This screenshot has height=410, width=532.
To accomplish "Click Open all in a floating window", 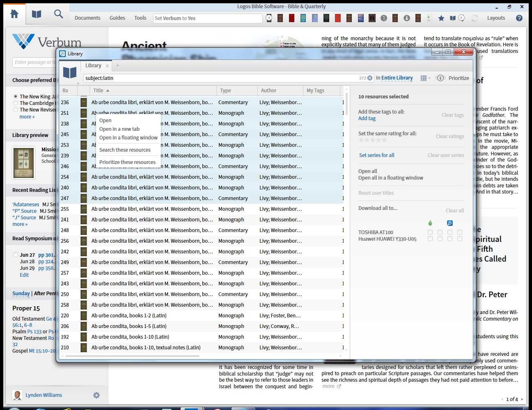I will coord(391,178).
